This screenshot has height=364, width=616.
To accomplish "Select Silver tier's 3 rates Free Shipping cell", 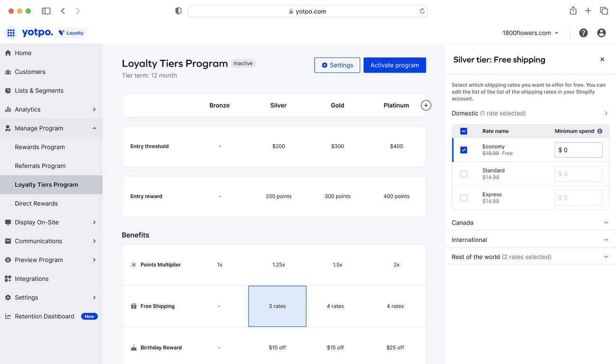I will point(277,306).
